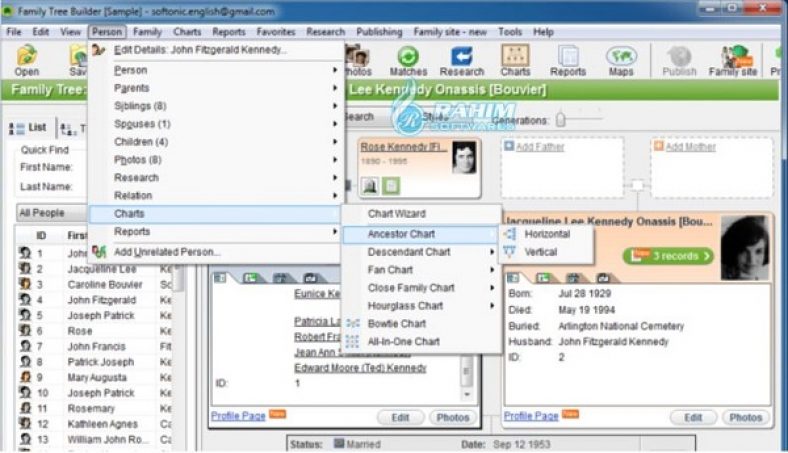
Task: Open the All People dropdown
Action: pos(52,213)
